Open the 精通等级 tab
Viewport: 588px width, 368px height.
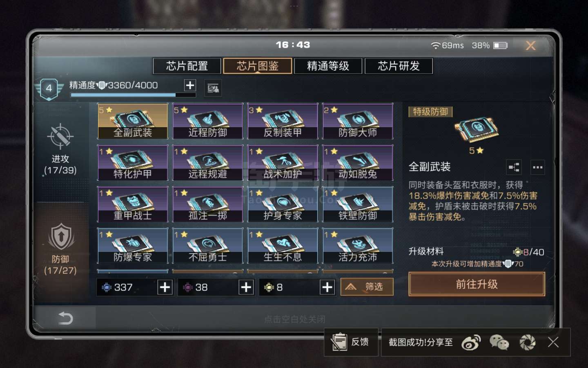[x=328, y=66]
